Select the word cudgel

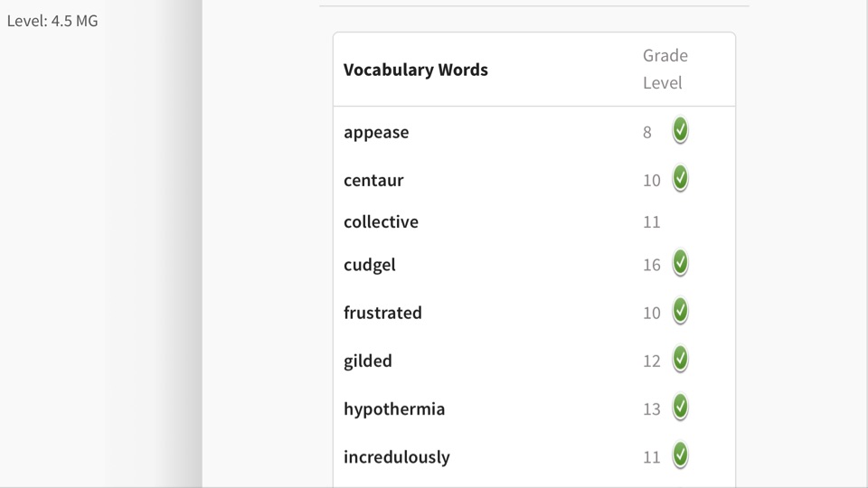[370, 265]
